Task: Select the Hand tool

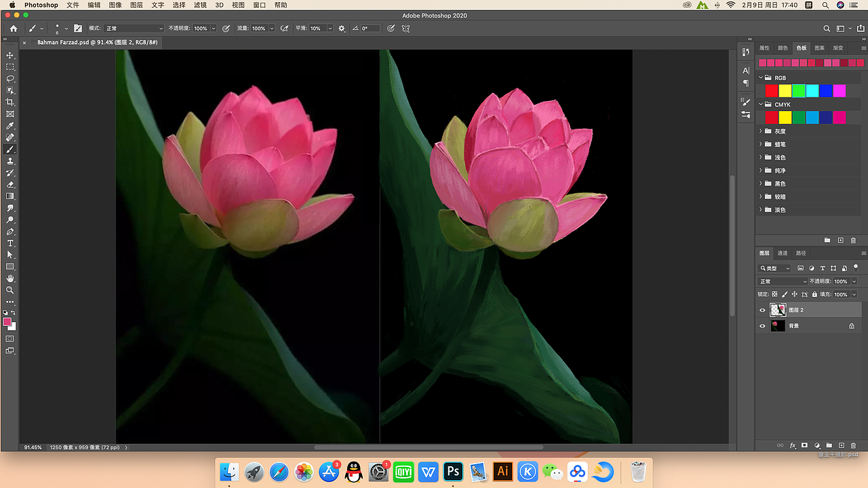Action: click(x=10, y=279)
